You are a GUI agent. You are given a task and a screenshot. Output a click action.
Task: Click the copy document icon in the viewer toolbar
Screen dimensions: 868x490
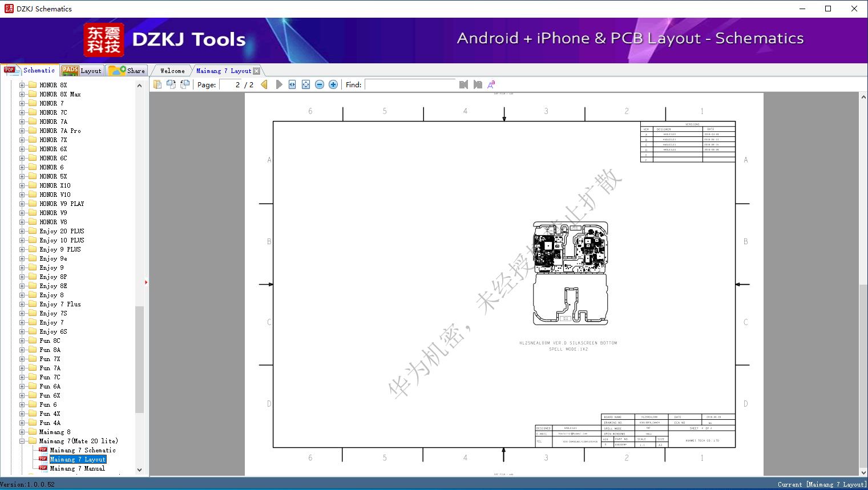coord(157,84)
